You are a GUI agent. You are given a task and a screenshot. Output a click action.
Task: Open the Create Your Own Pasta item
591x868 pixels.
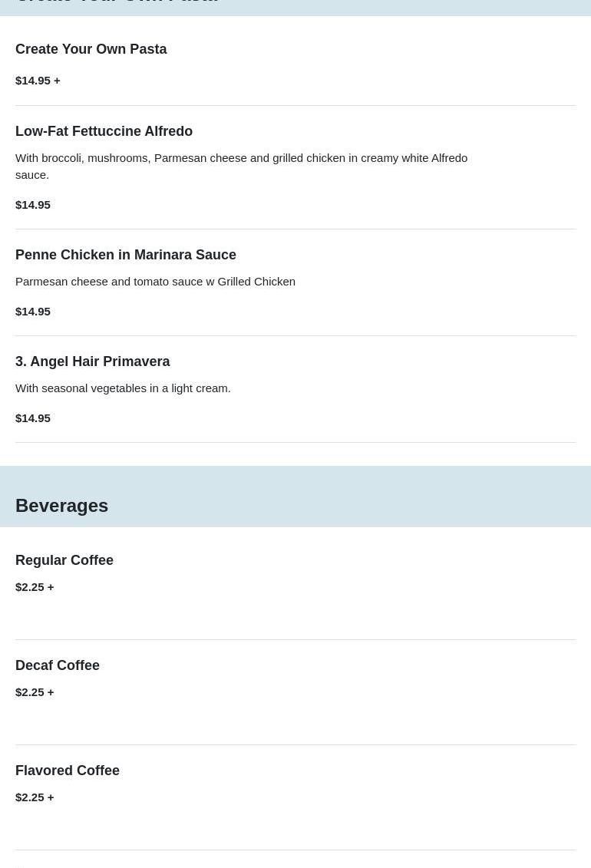click(91, 49)
